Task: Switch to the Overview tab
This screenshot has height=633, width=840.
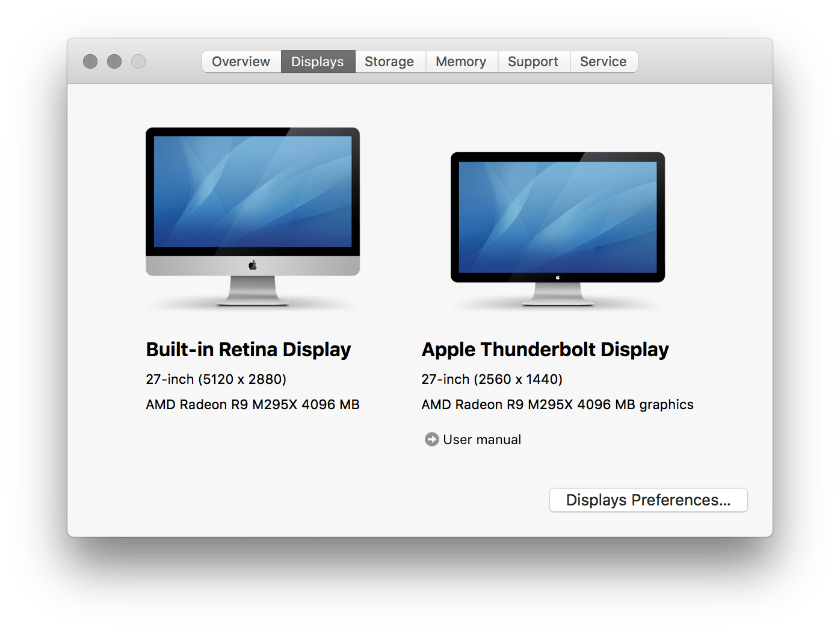Action: [x=240, y=61]
